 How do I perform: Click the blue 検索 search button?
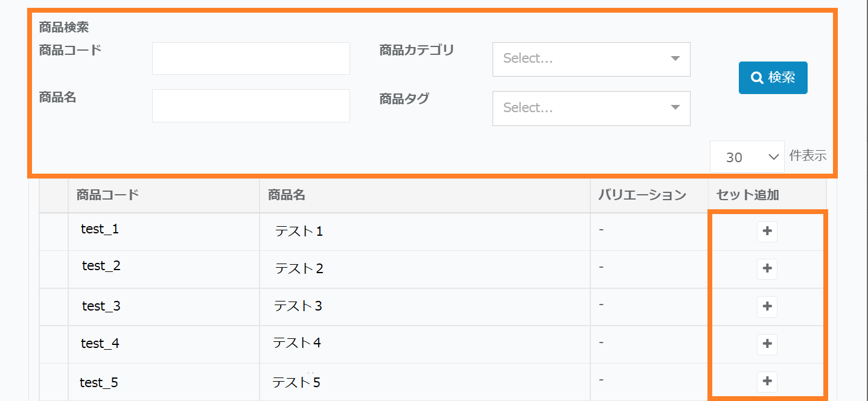tap(773, 78)
